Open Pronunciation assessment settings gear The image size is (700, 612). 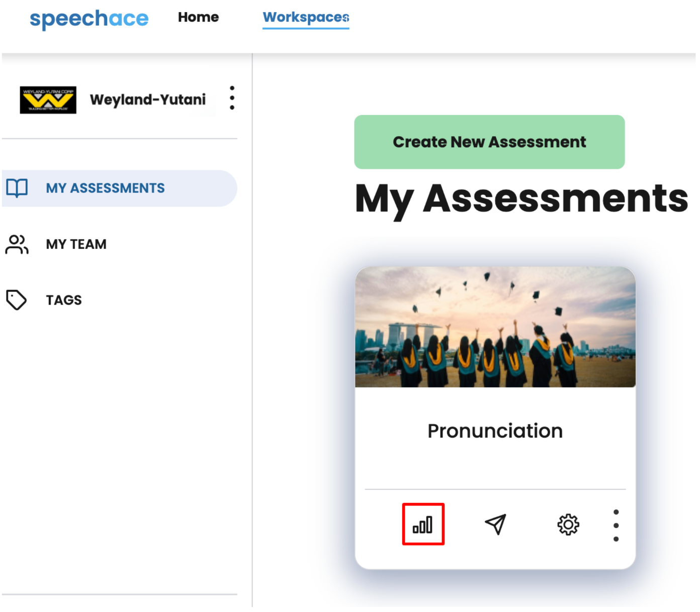click(568, 525)
